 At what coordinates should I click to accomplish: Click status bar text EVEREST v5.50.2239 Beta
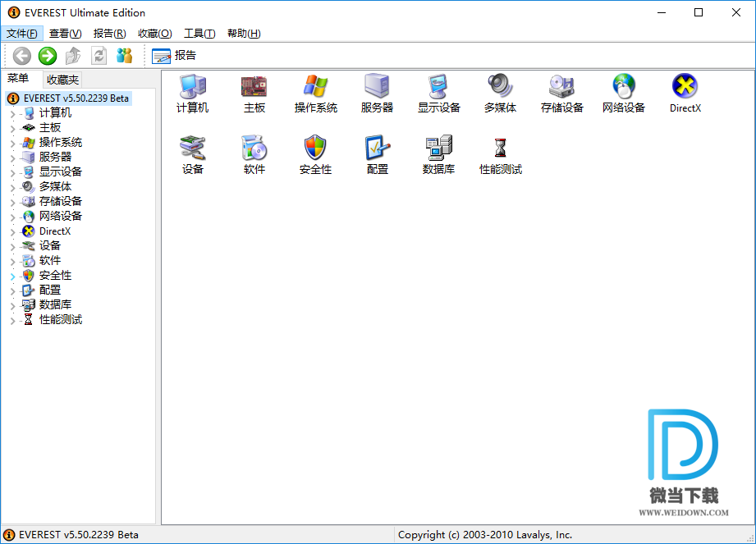point(78,535)
